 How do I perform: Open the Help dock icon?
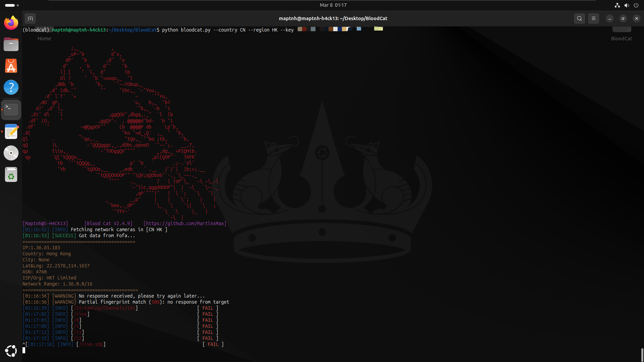coord(11,87)
